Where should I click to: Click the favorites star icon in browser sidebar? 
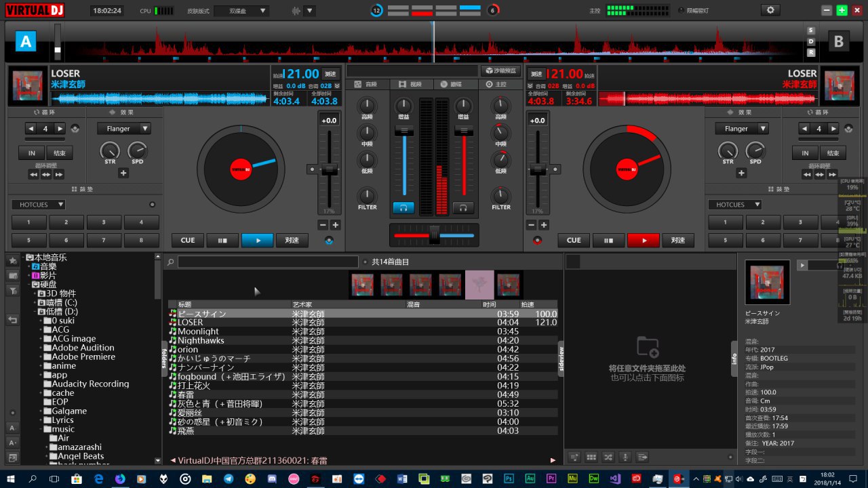click(x=12, y=260)
